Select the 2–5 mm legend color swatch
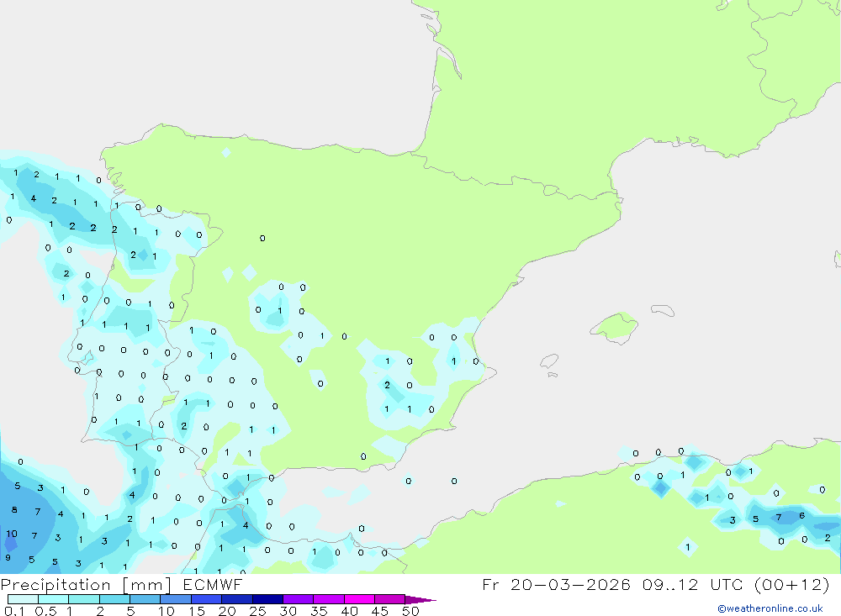Screen dimensions: 841x616 114,599
